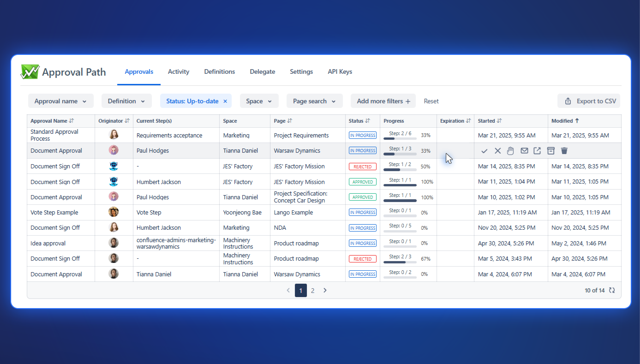Switch to the Activity tab
The width and height of the screenshot is (640, 364).
[x=179, y=72]
